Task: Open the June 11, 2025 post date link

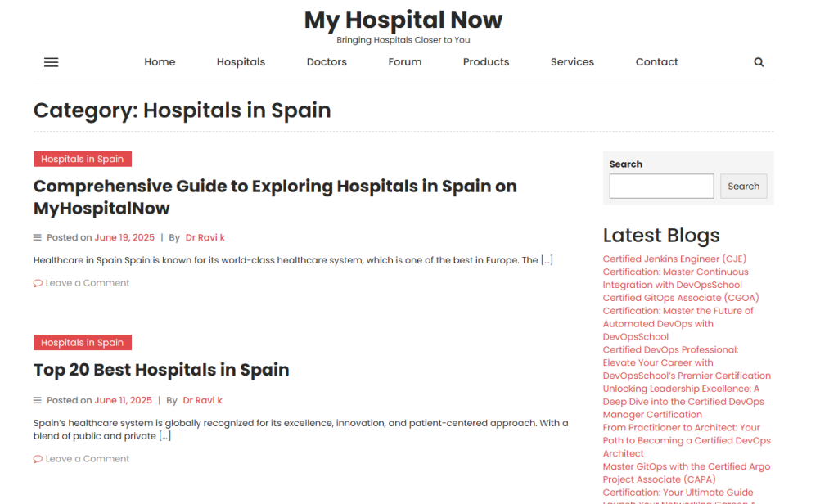Action: click(x=124, y=400)
